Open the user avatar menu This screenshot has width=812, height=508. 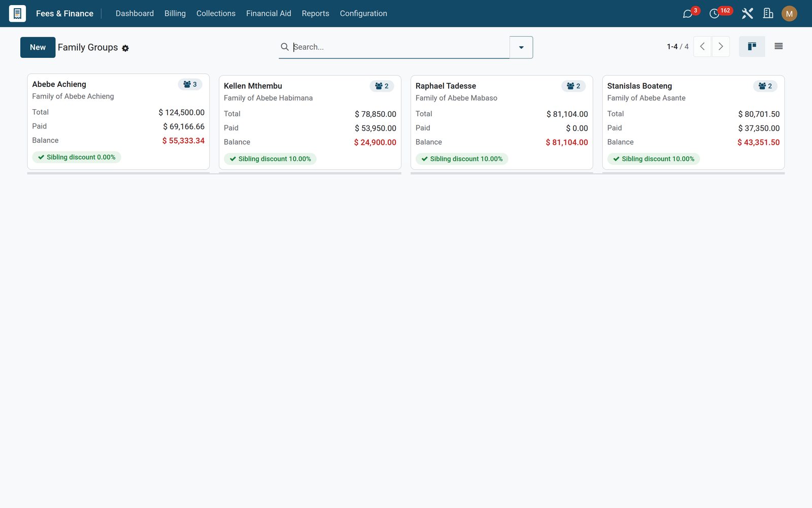tap(789, 14)
